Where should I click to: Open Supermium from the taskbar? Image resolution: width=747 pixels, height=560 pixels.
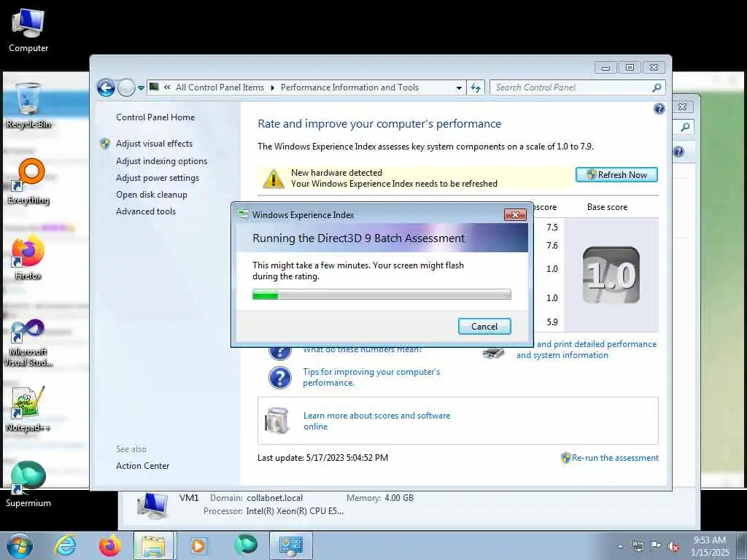245,544
